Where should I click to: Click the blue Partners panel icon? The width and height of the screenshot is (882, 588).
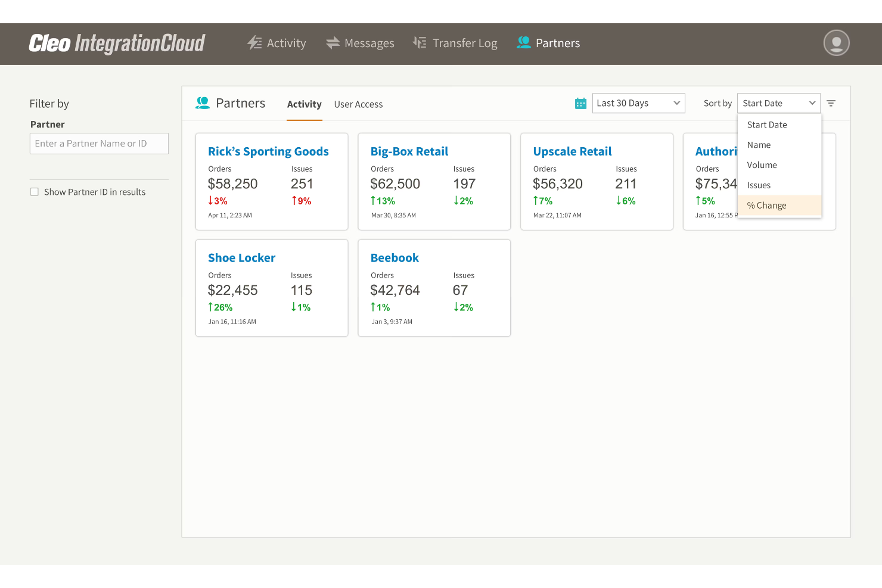point(203,102)
